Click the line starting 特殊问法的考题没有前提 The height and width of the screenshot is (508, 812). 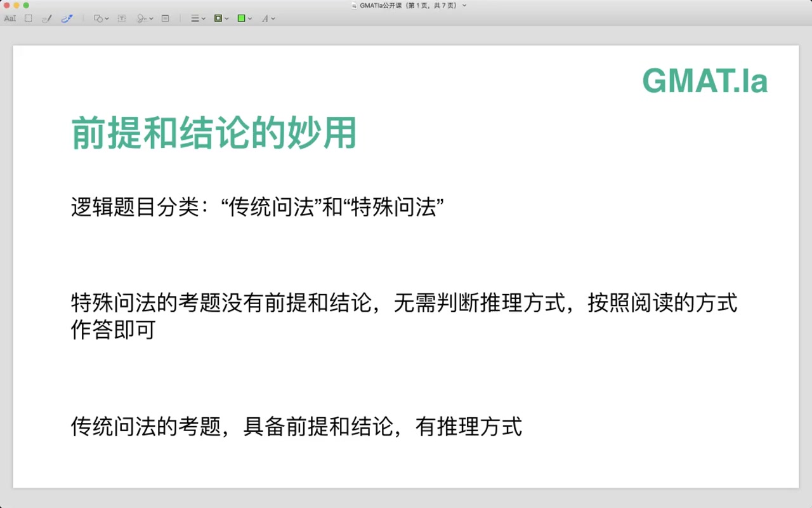404,303
